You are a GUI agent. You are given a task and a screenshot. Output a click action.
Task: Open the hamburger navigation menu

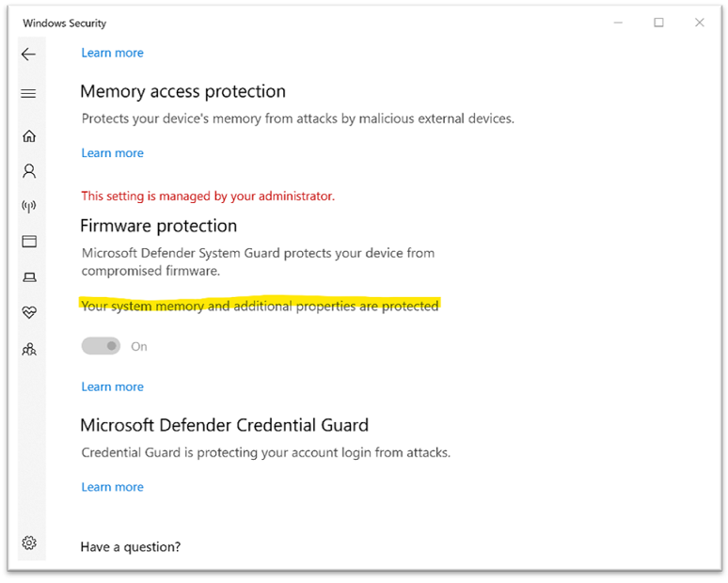28,94
